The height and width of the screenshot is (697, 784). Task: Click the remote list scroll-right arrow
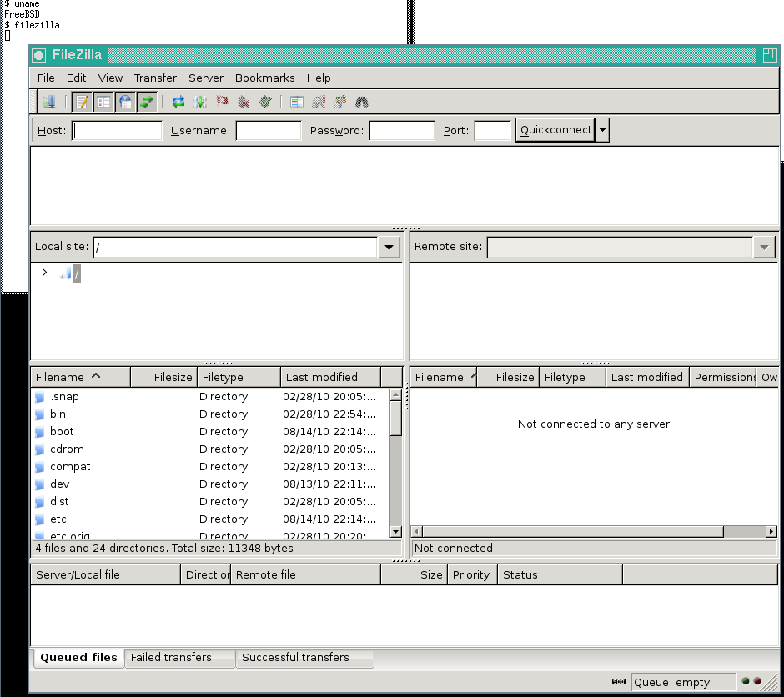click(x=771, y=532)
